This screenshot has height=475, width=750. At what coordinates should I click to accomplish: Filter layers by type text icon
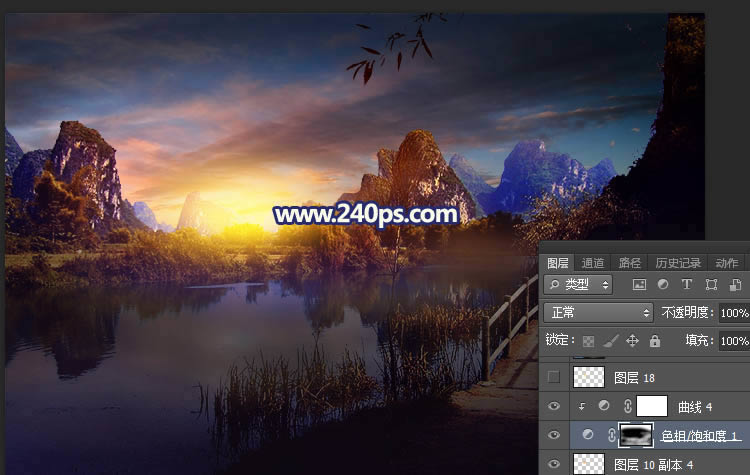[x=685, y=285]
